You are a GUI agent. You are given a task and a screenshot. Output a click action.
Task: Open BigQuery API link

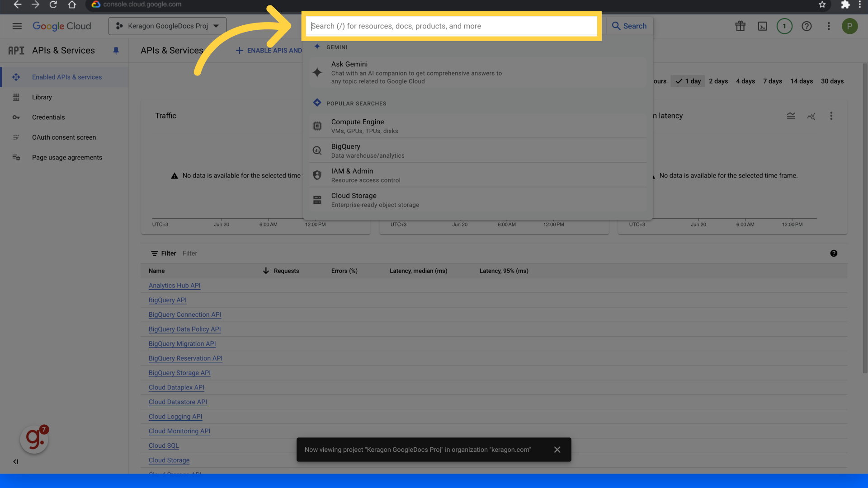(167, 300)
